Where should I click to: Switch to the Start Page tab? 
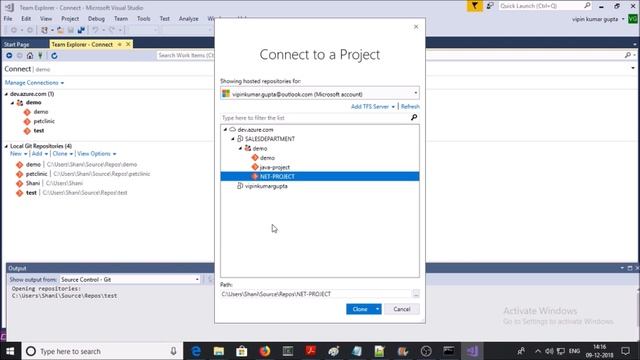16,44
